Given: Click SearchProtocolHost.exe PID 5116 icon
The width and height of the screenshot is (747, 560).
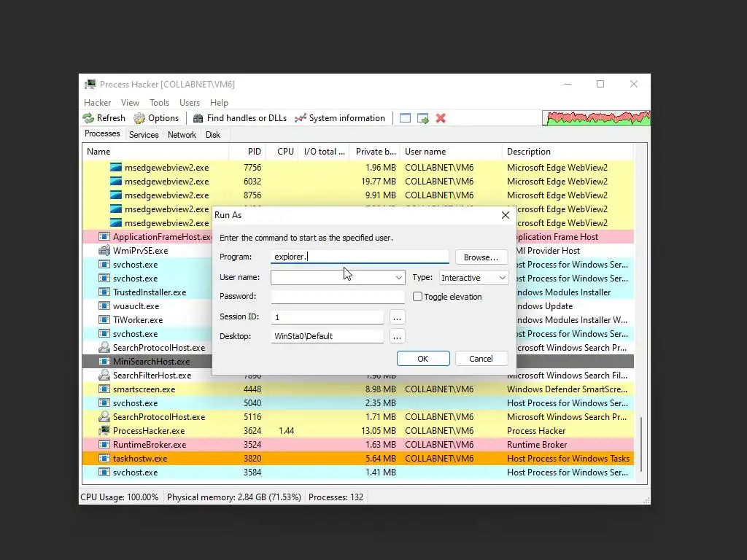Looking at the screenshot, I should pos(104,416).
